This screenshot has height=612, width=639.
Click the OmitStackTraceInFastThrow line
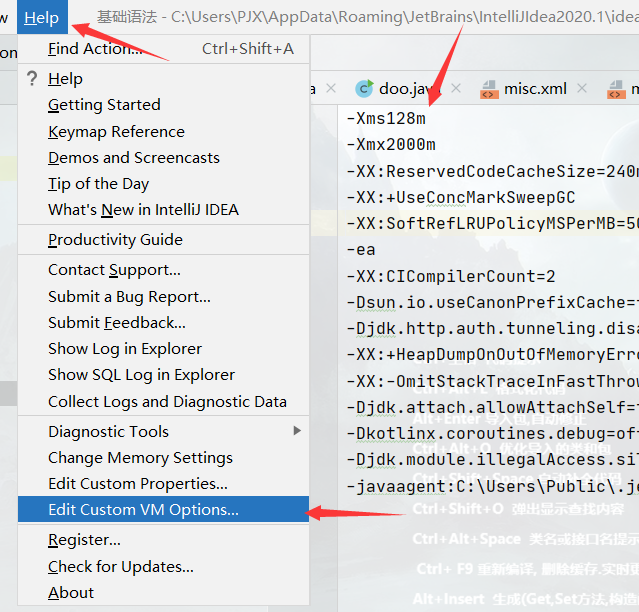[x=492, y=381]
